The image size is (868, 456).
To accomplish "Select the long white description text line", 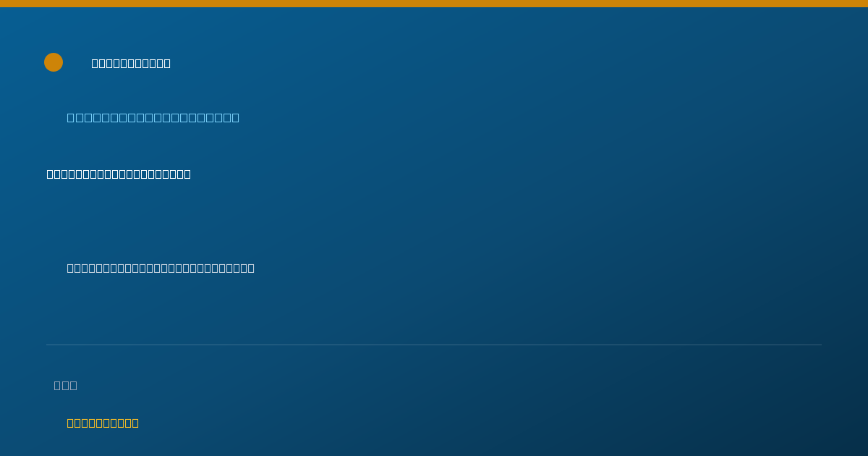I will tap(161, 268).
